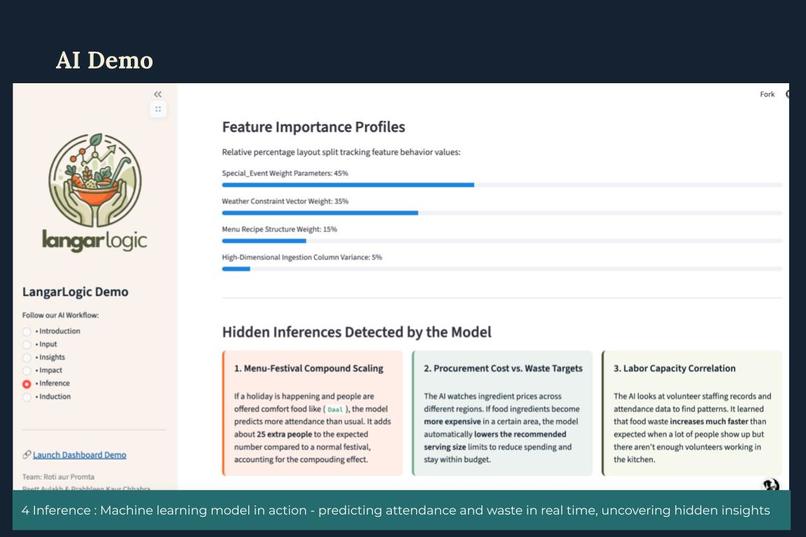The width and height of the screenshot is (806, 537).
Task: Click 'High-Dimensional Ingestion Column Variance: 5%' label
Action: point(302,257)
